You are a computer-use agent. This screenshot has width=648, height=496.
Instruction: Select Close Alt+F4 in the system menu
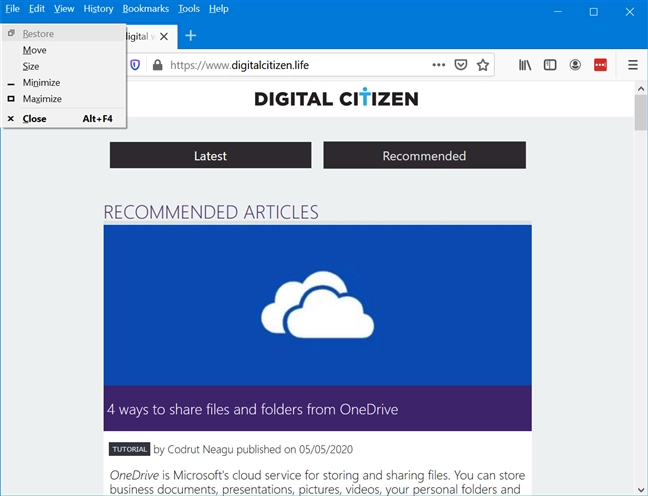[64, 119]
